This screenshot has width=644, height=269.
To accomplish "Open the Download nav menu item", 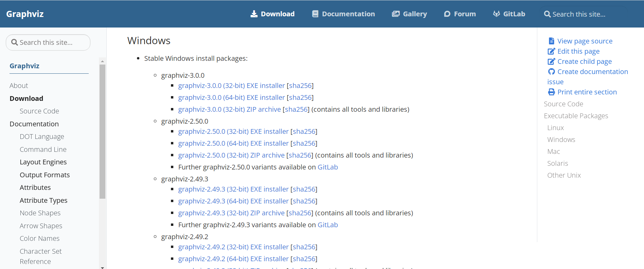I will click(x=273, y=14).
